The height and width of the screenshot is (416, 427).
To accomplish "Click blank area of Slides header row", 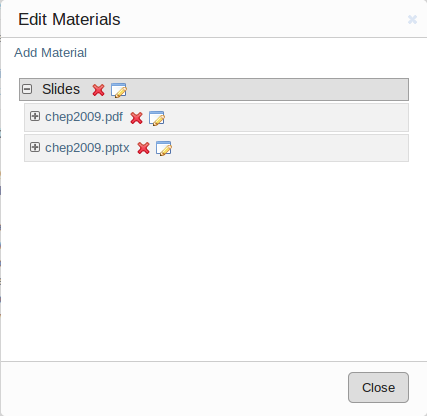I will coord(267,89).
